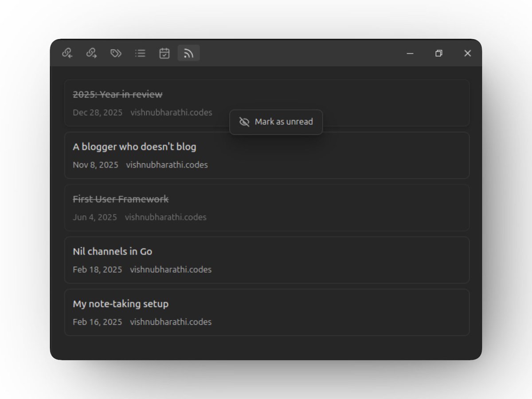Click the date Jun 4, 2025

click(95, 217)
